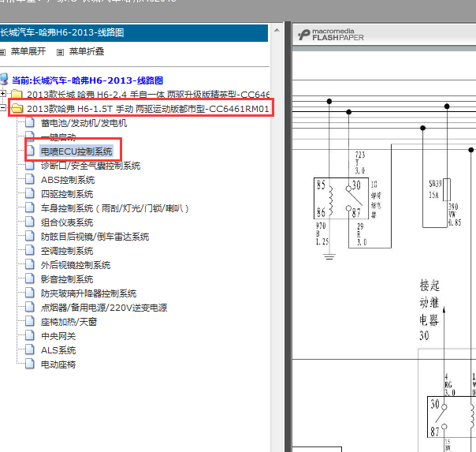The height and width of the screenshot is (452, 476).
Task: Click the document icon beside 外后视镜控制系统
Action: pos(30,264)
